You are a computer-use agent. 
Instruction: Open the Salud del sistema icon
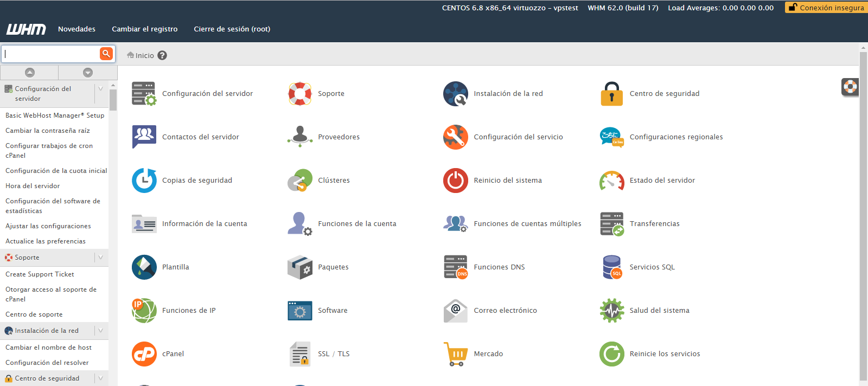(612, 311)
